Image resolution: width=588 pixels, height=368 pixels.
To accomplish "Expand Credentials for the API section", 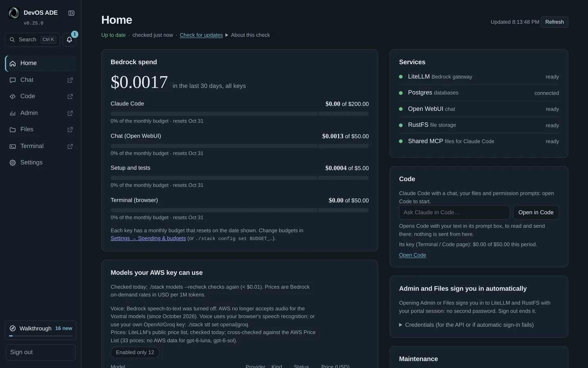I will [x=466, y=325].
